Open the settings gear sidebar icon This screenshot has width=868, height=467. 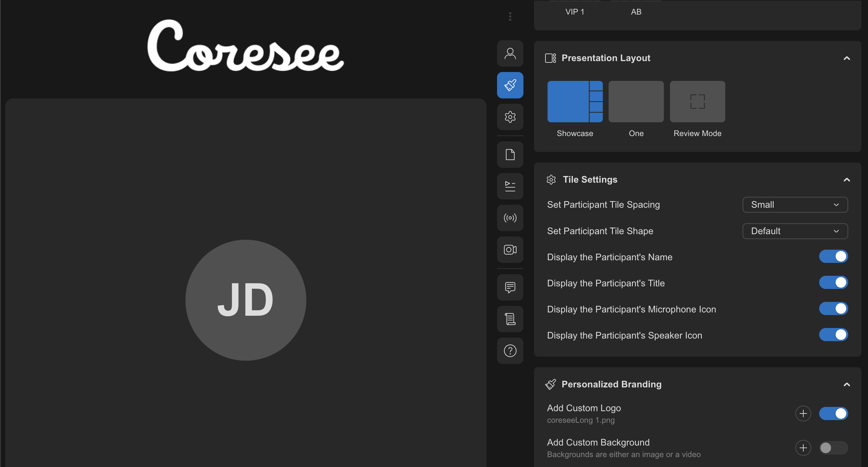click(x=510, y=117)
